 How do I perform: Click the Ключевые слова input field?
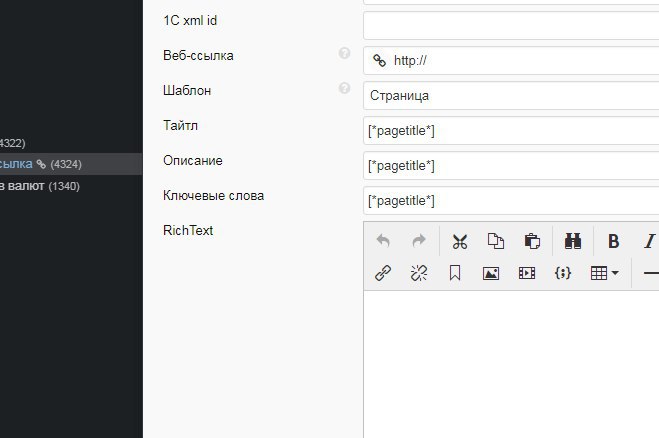pyautogui.click(x=511, y=201)
